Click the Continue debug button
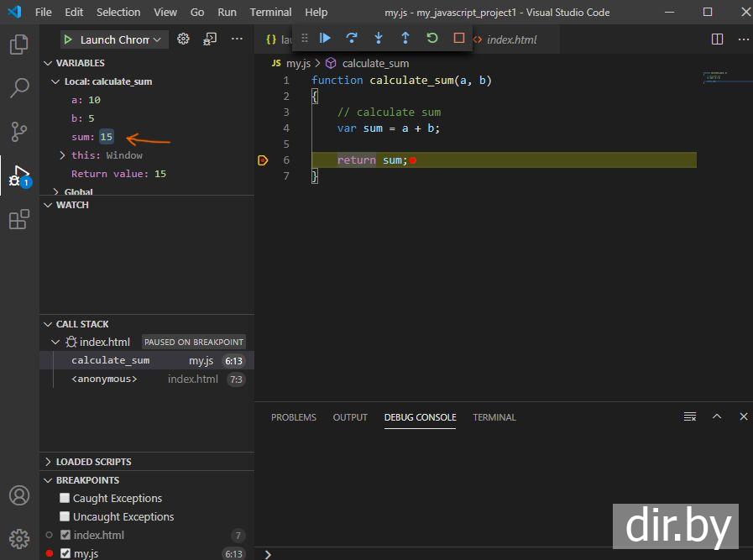The image size is (753, 560). tap(325, 39)
